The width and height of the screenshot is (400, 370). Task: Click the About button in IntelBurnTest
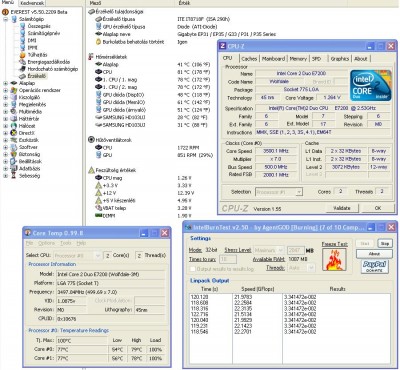point(374,254)
